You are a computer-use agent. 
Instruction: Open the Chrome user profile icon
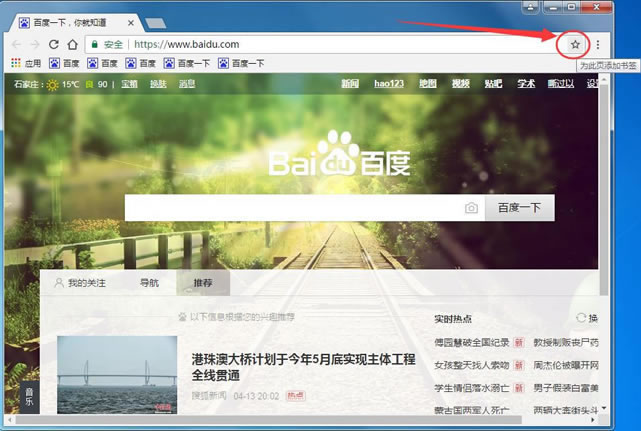click(530, 7)
